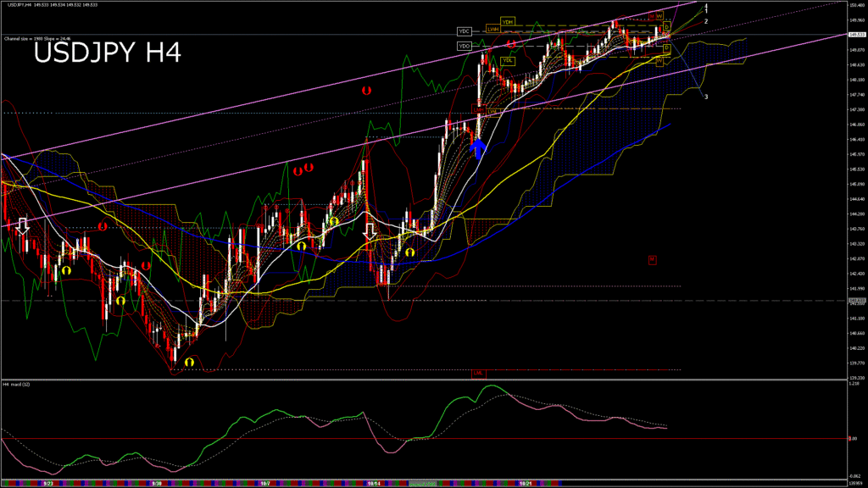Select the white down arrow near 10/14

point(370,230)
